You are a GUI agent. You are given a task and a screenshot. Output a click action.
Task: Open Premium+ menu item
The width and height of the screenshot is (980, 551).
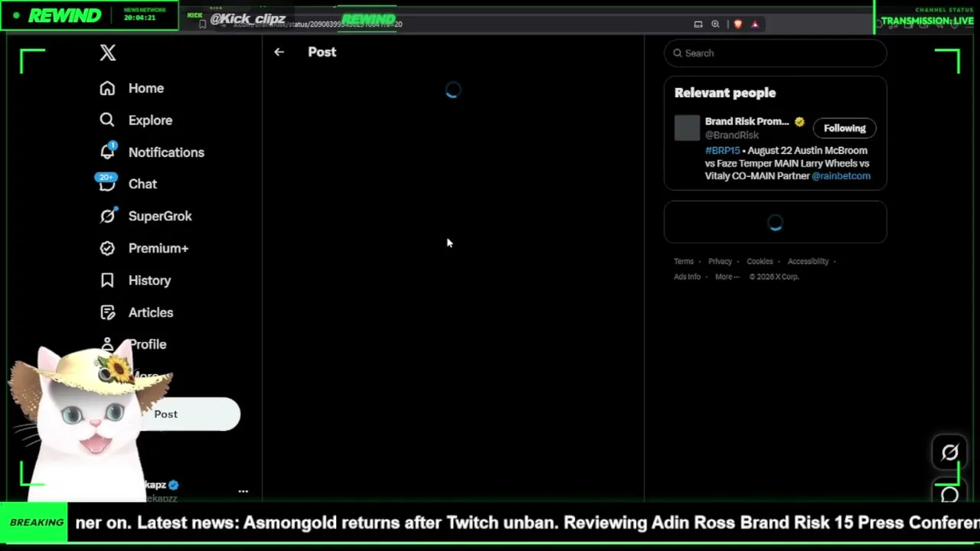(158, 248)
